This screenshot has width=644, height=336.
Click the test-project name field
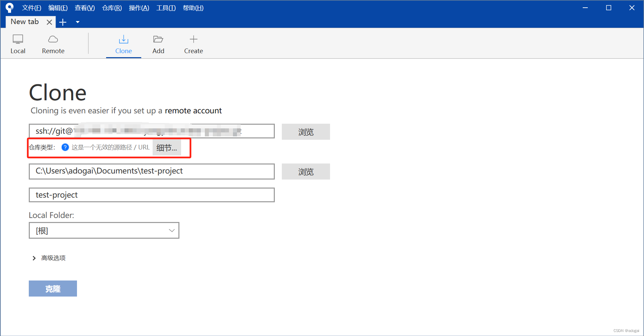click(x=152, y=195)
